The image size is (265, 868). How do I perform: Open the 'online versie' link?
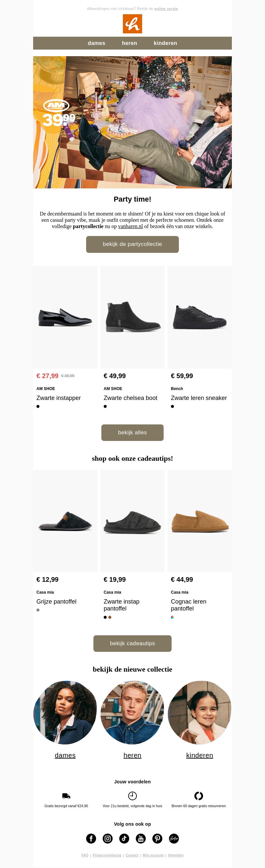click(166, 9)
